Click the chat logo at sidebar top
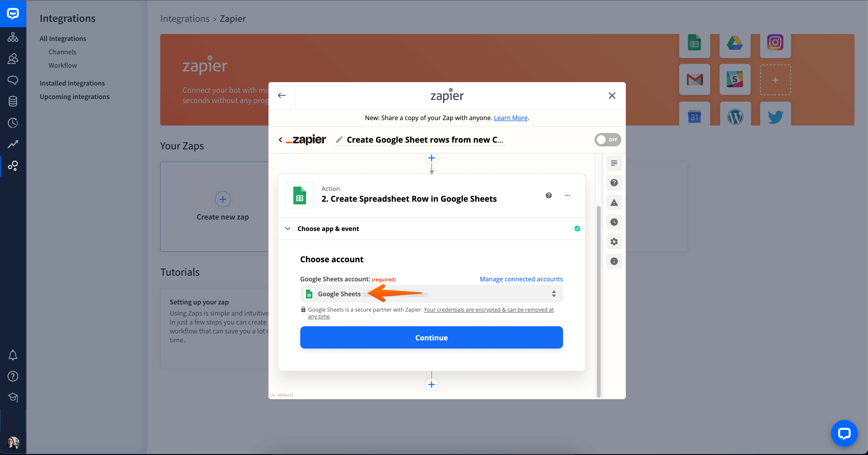Viewport: 868px width, 455px height. pos(13,13)
